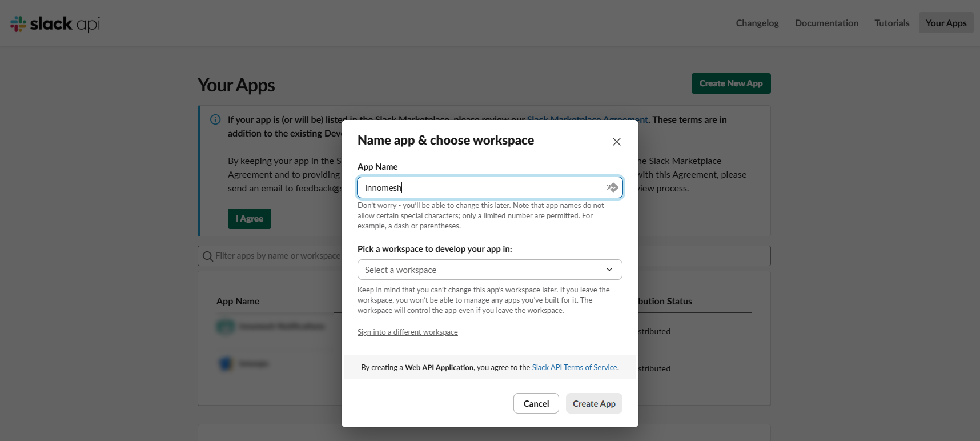Click the info icon in Marketplace notice

pos(215,119)
